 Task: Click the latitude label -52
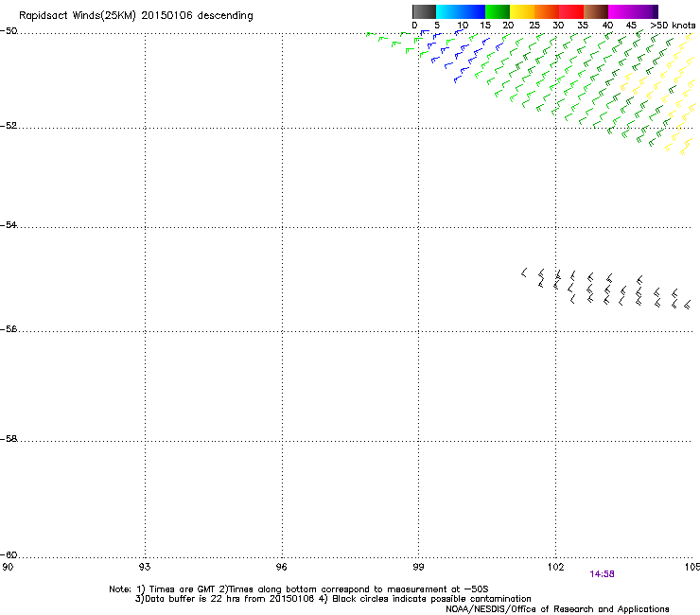click(9, 126)
